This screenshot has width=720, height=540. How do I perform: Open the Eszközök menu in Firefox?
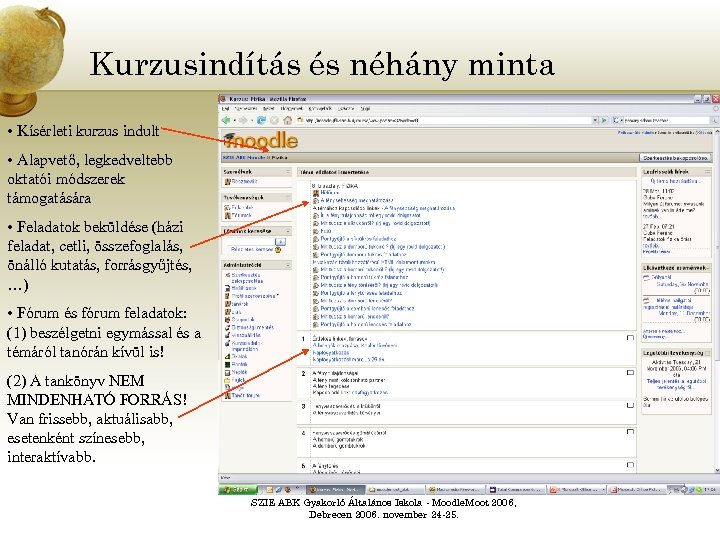click(346, 109)
